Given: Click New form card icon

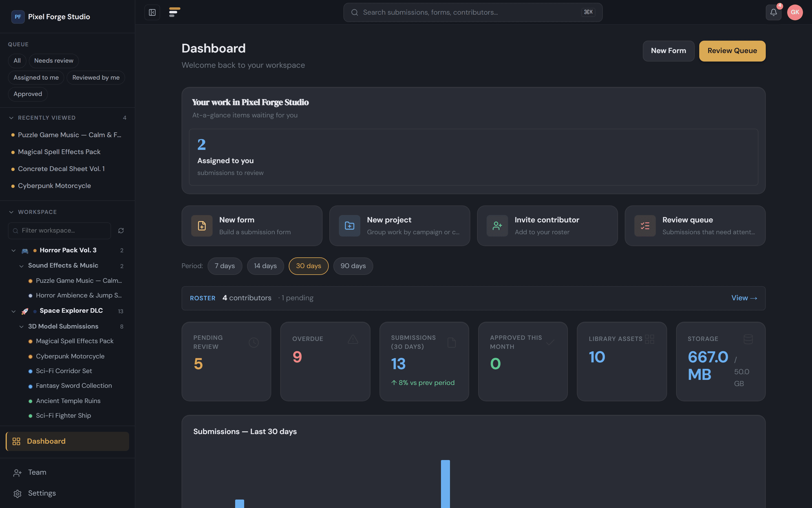Looking at the screenshot, I should (202, 226).
